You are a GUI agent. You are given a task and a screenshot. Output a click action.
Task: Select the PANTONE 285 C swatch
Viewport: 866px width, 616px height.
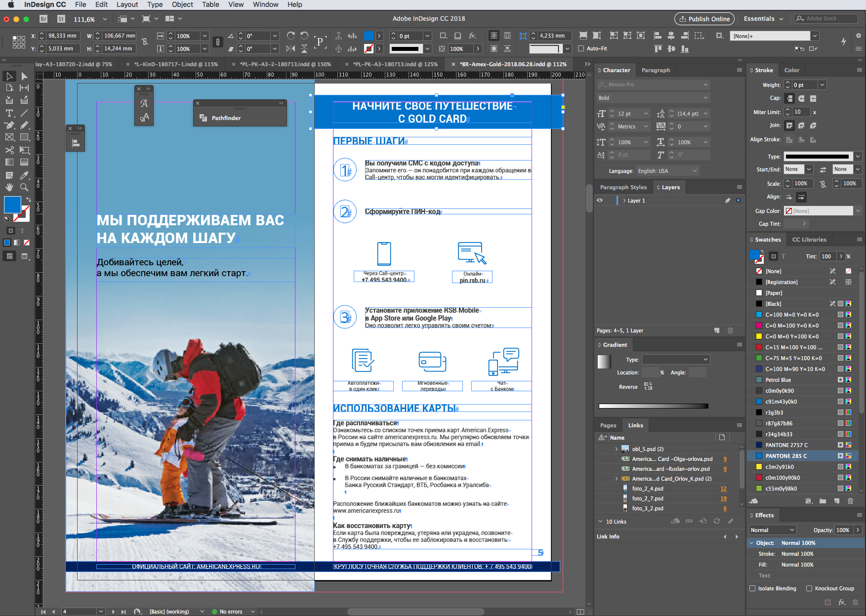[803, 456]
